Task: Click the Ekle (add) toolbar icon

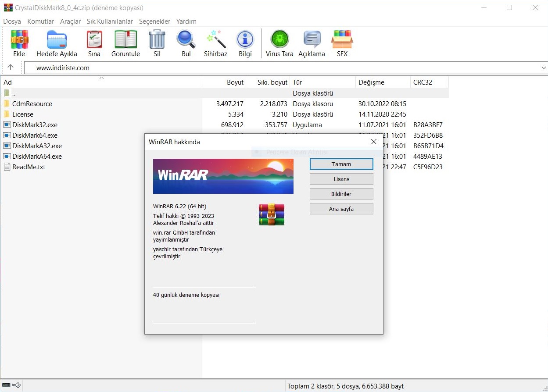Action: tap(19, 39)
